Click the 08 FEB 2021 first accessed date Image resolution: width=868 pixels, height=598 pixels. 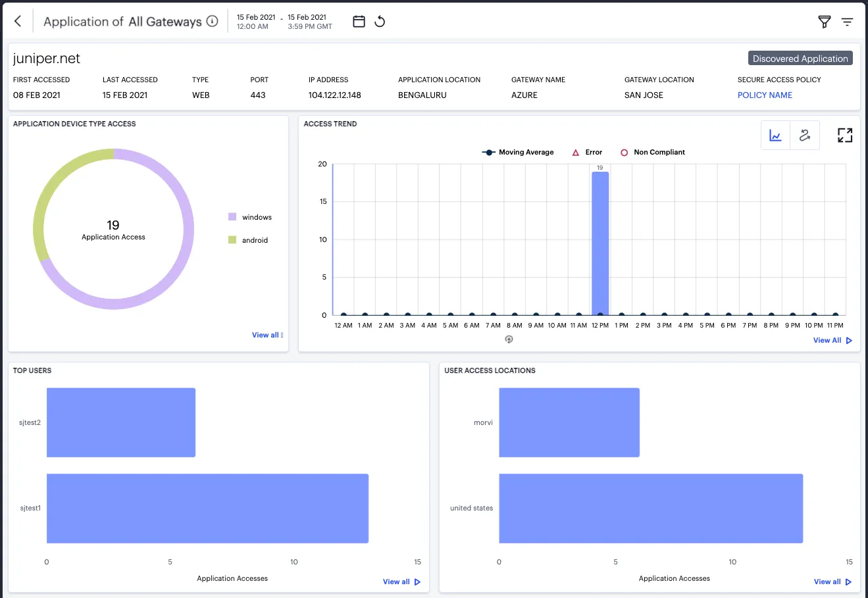point(37,95)
